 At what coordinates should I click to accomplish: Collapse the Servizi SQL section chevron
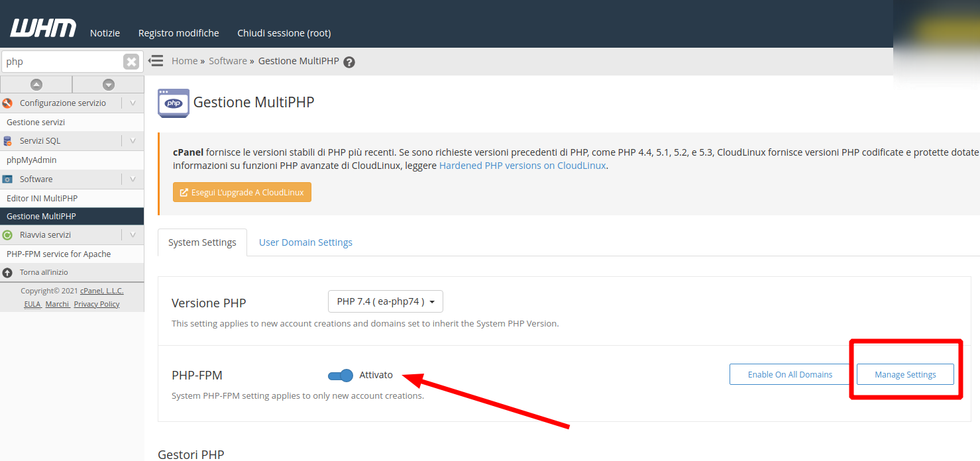(x=133, y=141)
